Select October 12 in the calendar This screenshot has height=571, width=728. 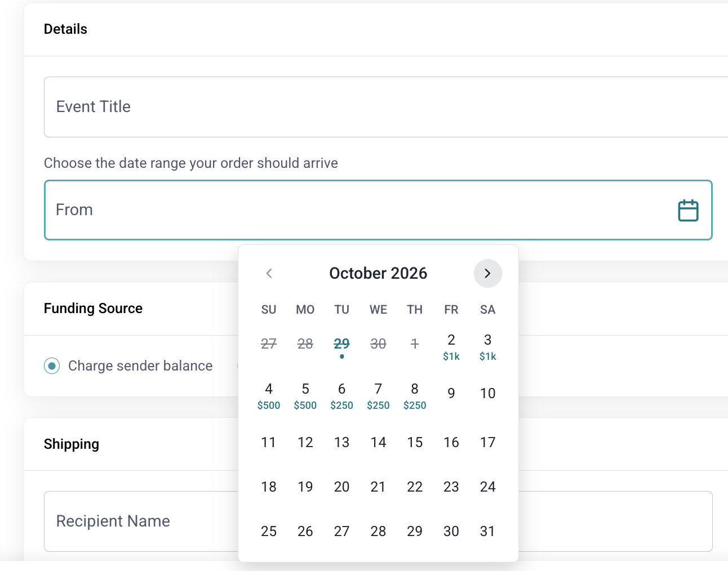(x=305, y=443)
